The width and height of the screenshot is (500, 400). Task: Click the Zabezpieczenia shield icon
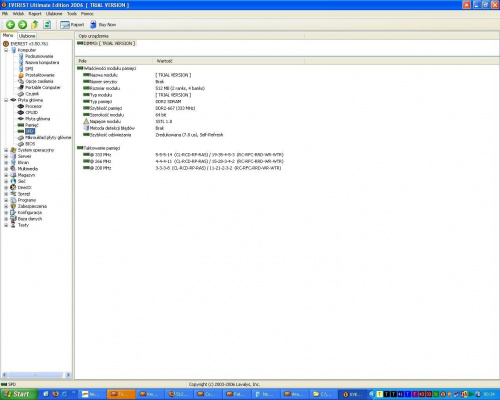13,206
